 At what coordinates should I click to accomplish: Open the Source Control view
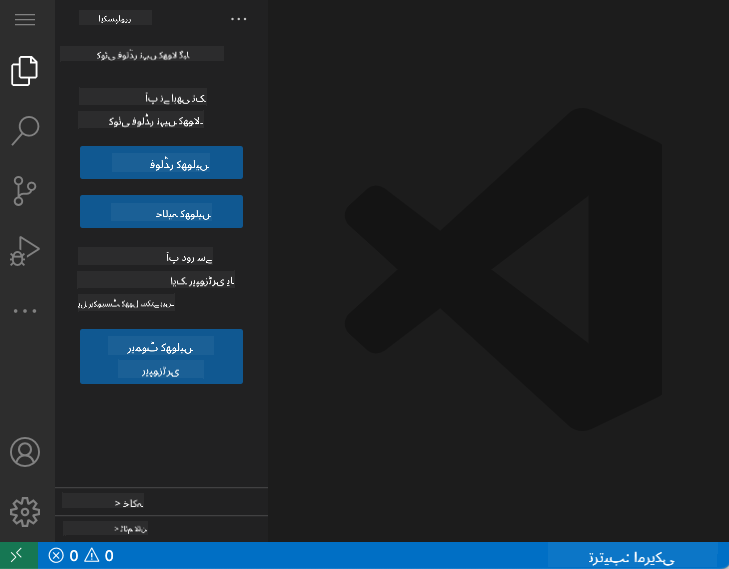[x=25, y=190]
